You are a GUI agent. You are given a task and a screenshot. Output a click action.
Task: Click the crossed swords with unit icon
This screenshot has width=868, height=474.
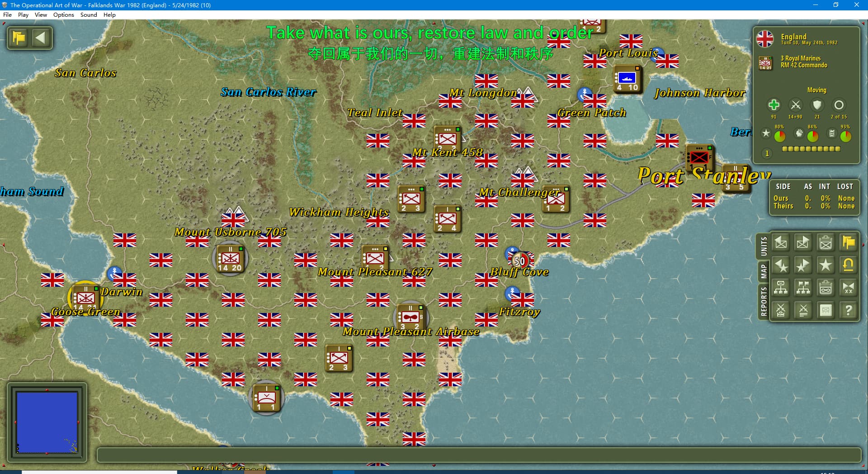tap(781, 310)
